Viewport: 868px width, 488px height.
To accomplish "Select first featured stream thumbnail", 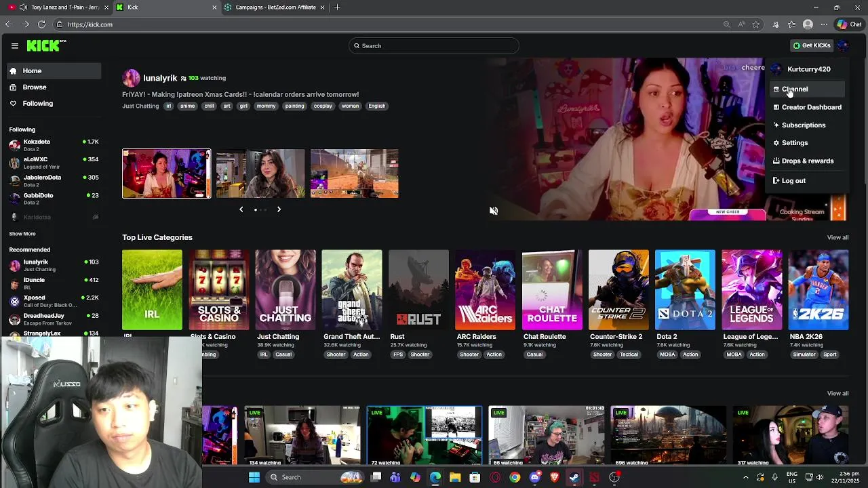I will point(166,174).
